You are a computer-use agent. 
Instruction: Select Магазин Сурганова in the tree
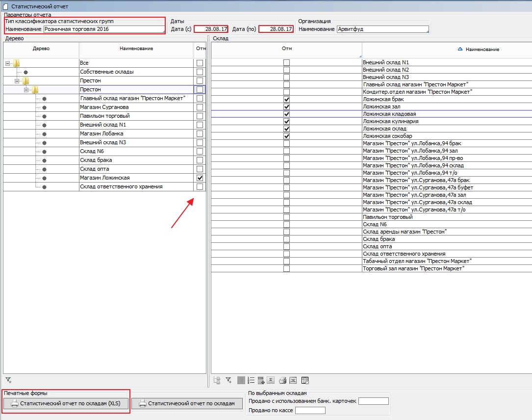tap(104, 107)
